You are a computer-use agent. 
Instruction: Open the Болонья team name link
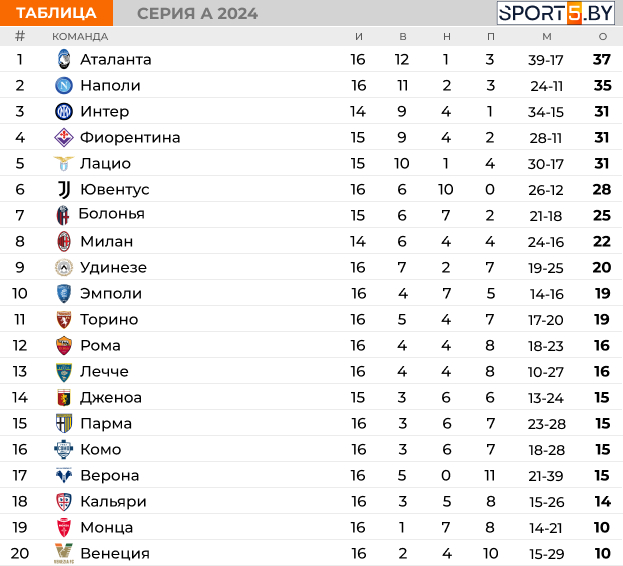(112, 214)
